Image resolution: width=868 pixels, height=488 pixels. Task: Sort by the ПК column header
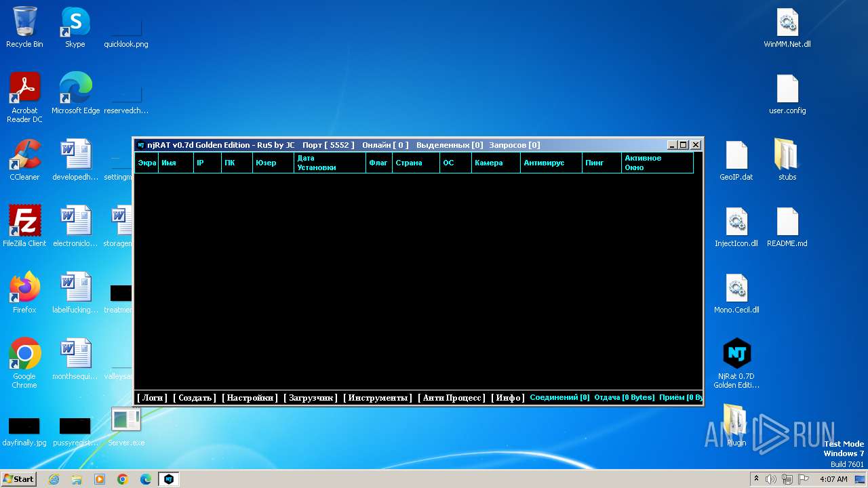237,163
